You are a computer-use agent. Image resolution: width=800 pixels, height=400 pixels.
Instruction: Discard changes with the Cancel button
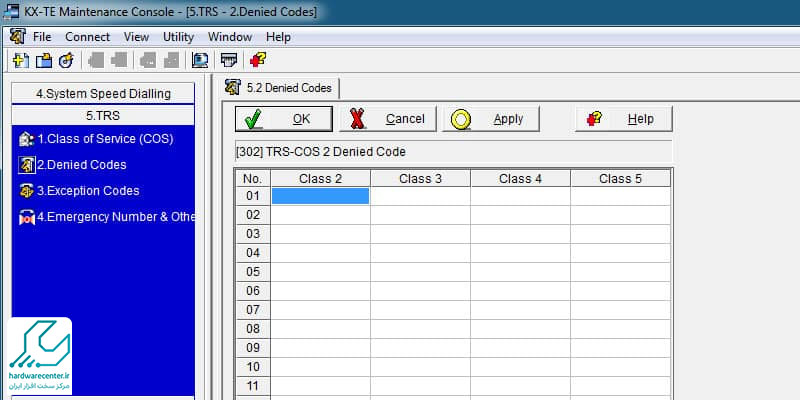point(388,119)
